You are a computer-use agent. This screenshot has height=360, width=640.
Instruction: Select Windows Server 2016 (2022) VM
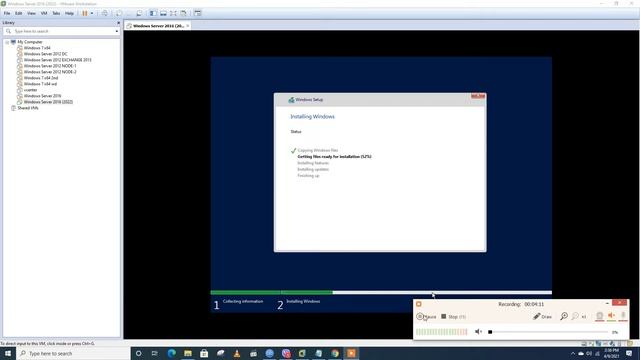tap(48, 102)
